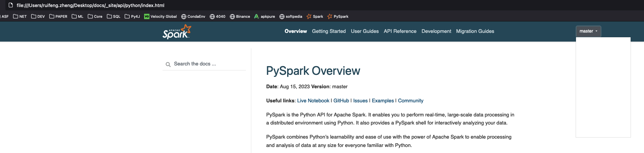Click the page file icon in address bar
The image size is (644, 153).
(11, 5)
